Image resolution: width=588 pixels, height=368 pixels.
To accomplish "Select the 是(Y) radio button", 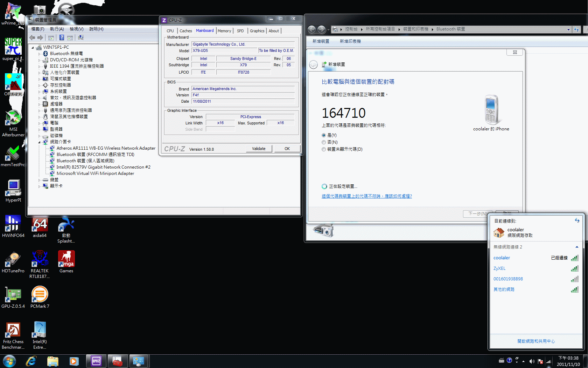I will (324, 135).
